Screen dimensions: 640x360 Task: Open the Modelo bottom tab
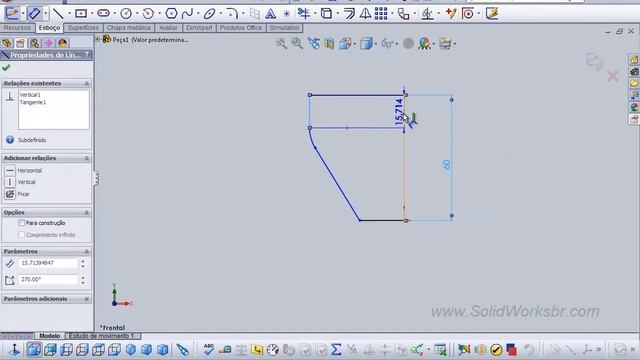pos(49,336)
